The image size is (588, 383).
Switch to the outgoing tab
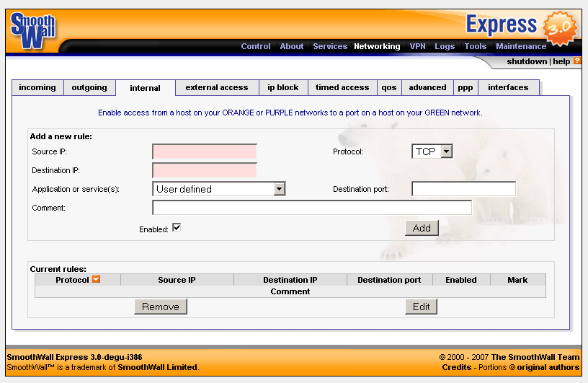coord(89,87)
